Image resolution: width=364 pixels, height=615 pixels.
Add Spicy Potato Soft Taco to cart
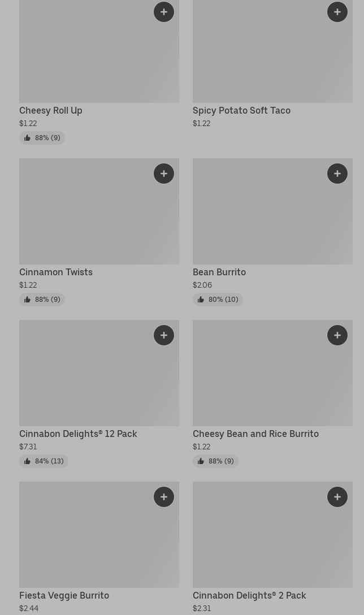tap(337, 12)
